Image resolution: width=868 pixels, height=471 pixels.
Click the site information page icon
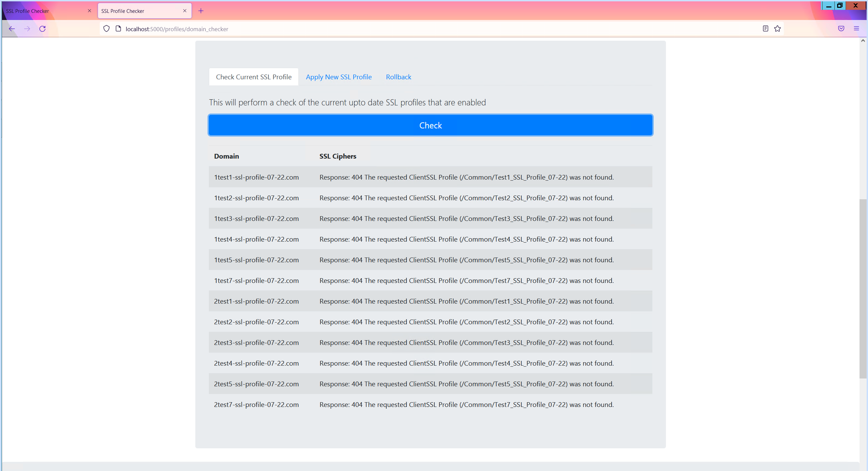coord(118,29)
